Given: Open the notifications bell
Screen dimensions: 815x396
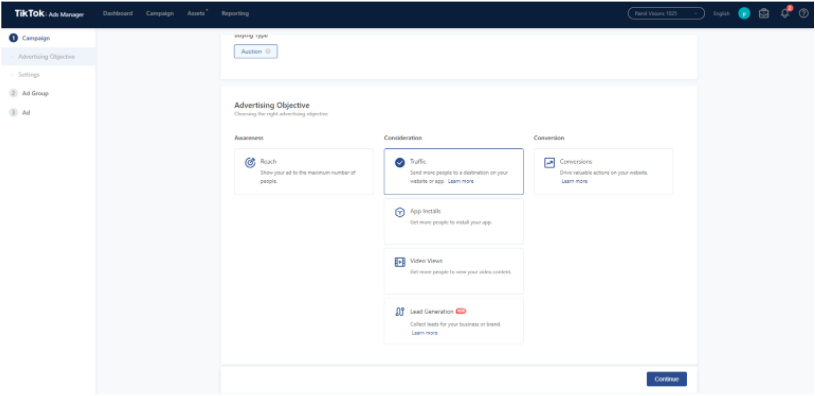Looking at the screenshot, I should (x=785, y=14).
